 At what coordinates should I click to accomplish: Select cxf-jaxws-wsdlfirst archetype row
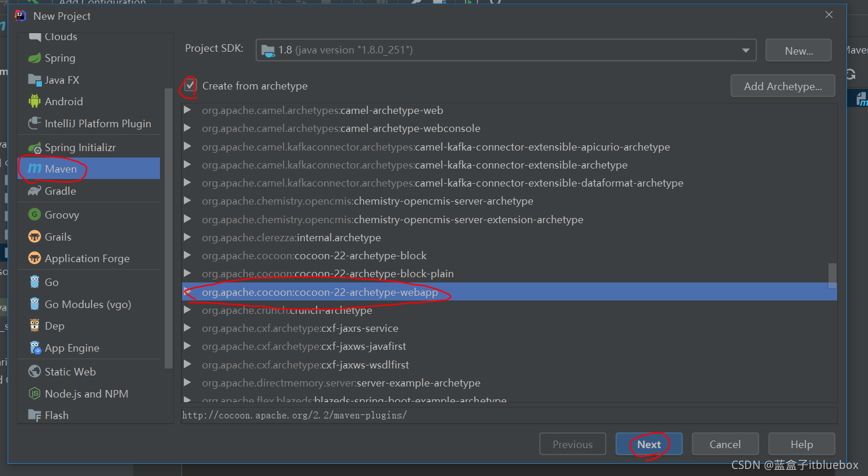click(510, 365)
